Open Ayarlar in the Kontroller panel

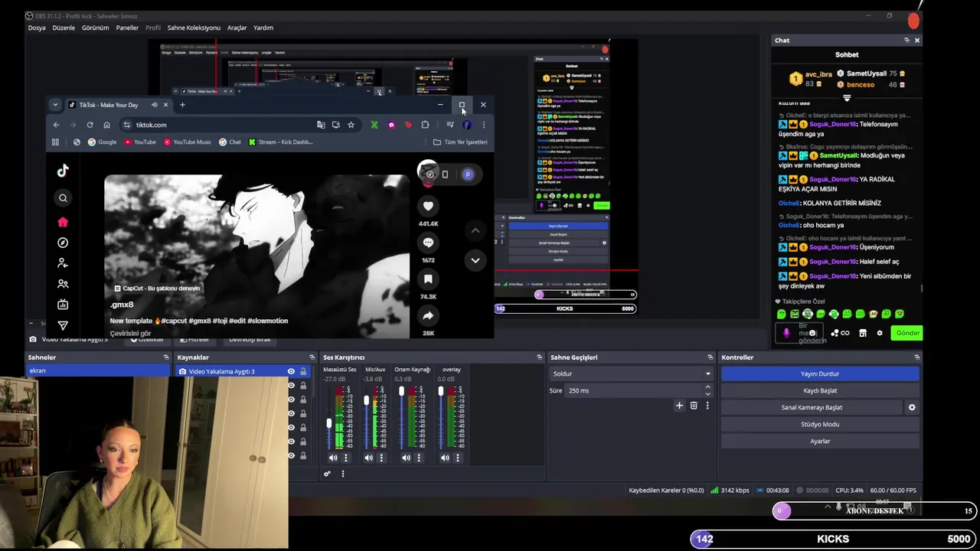[x=820, y=441]
